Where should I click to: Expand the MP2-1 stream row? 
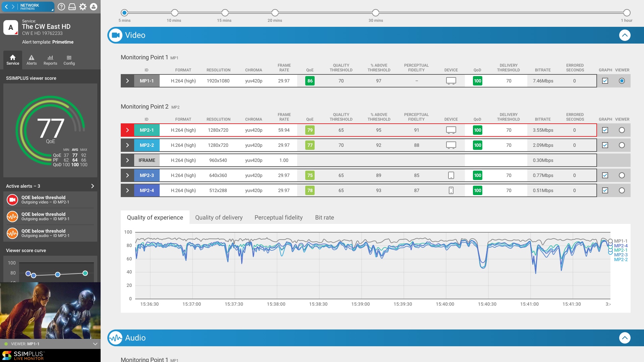pyautogui.click(x=127, y=130)
